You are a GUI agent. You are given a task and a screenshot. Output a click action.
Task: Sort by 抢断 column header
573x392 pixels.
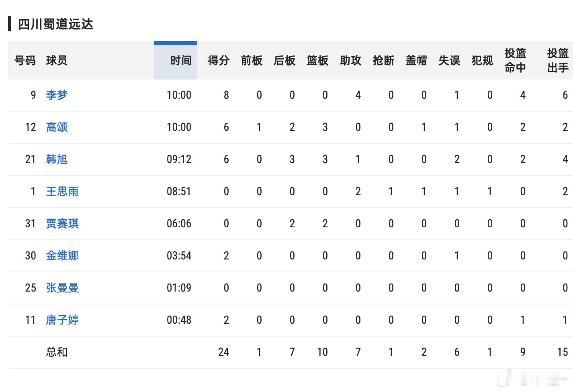(x=383, y=61)
